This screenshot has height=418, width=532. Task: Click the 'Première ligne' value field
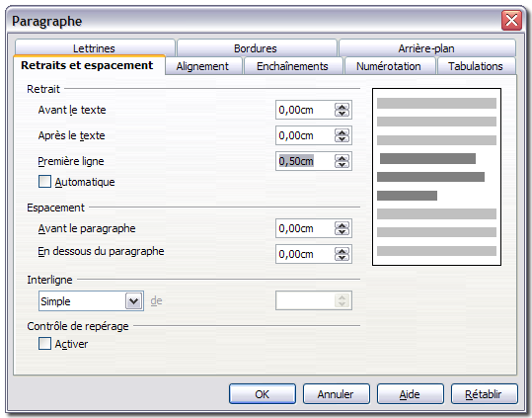(305, 161)
